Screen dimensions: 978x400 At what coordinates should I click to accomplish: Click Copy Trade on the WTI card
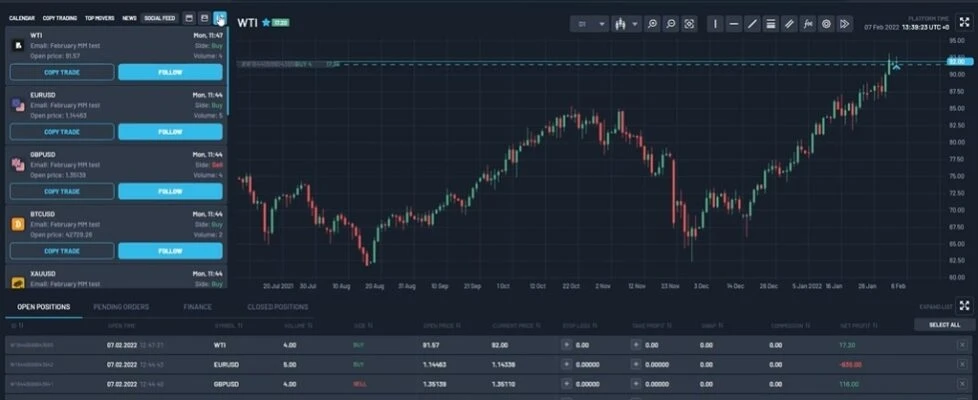62,72
